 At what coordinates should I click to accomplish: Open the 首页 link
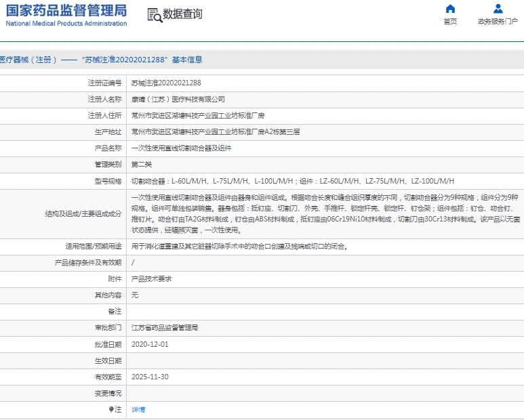(450, 22)
